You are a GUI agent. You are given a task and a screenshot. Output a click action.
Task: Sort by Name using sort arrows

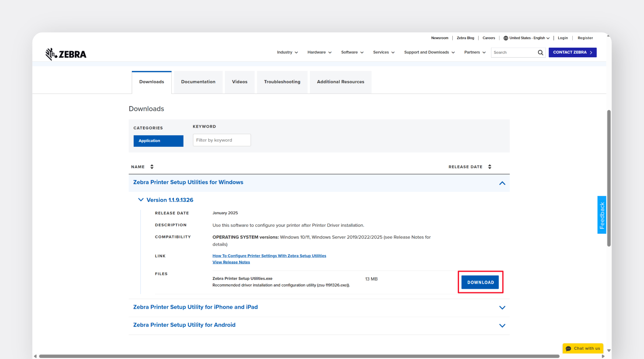pos(152,167)
